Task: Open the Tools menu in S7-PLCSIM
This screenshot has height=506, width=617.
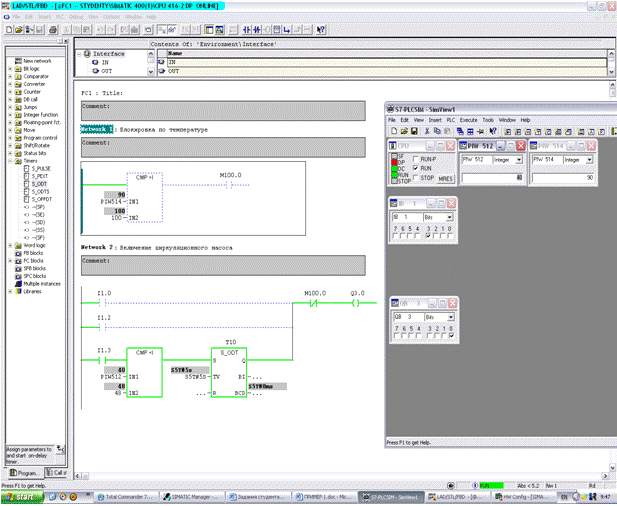Action: [x=488, y=120]
